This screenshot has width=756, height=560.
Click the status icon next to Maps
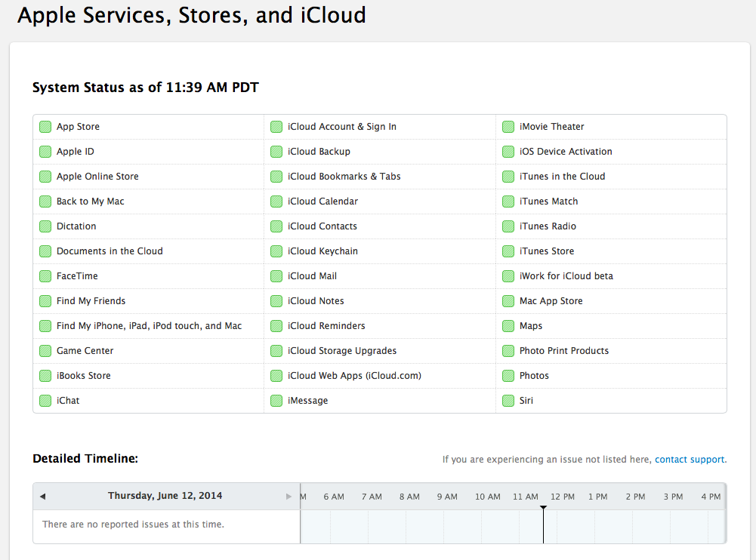(508, 326)
